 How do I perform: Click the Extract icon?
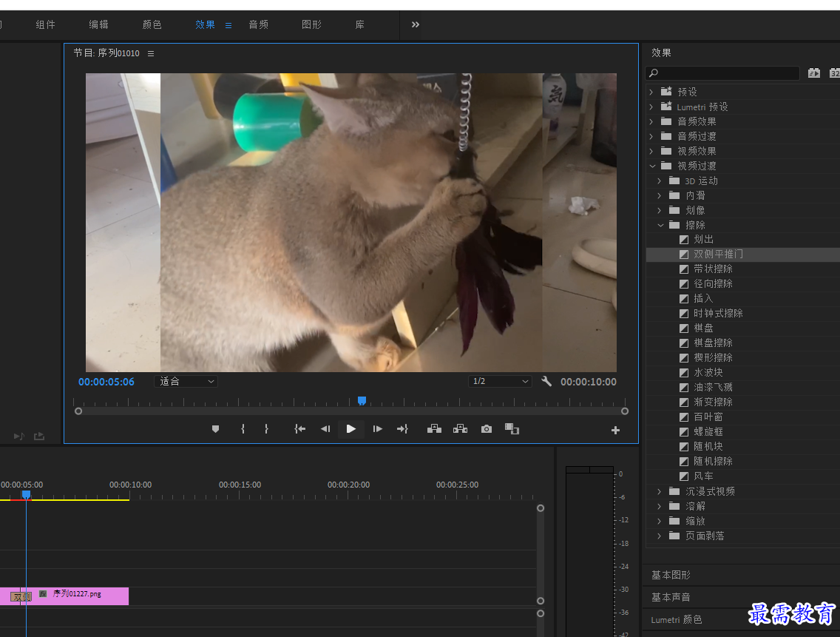[x=460, y=429]
